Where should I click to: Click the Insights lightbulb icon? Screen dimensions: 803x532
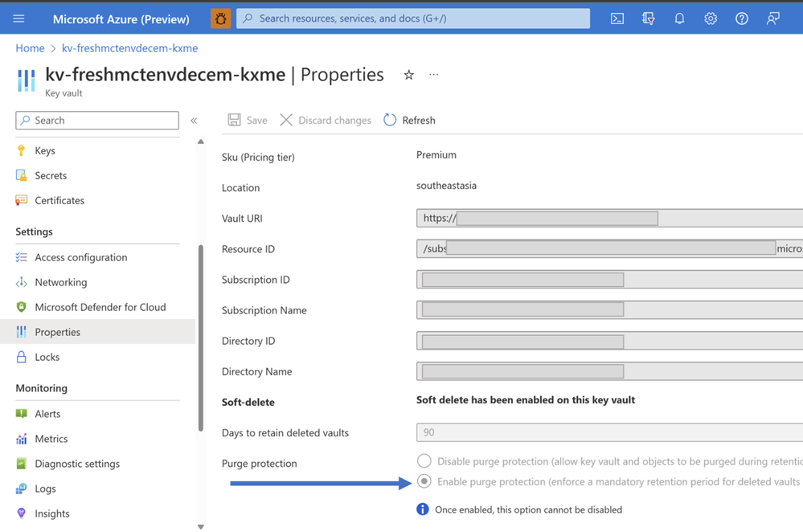21,513
